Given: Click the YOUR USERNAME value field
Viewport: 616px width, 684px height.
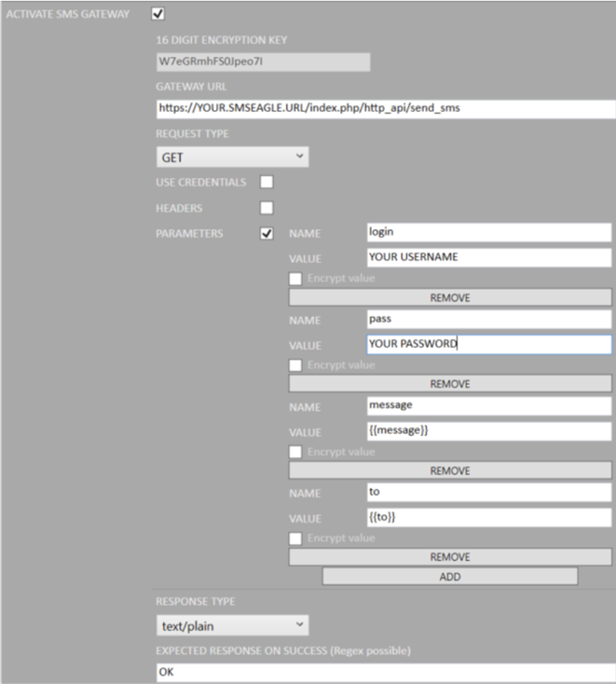Looking at the screenshot, I should (489, 258).
